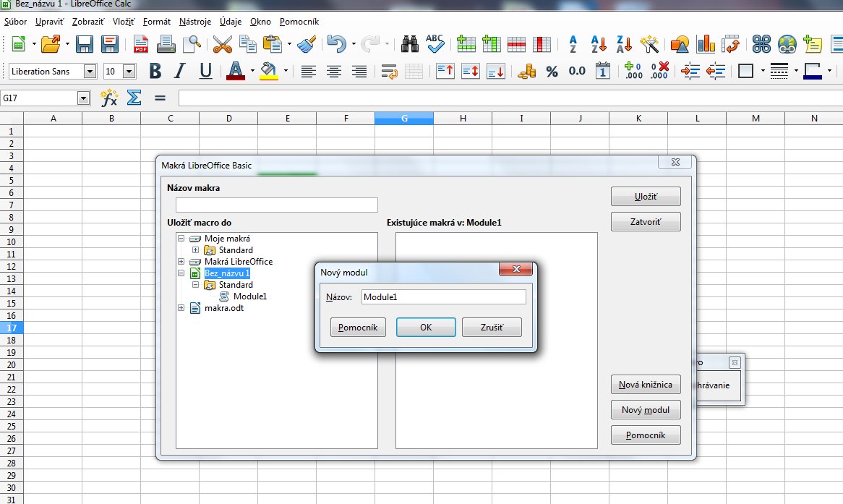Open the font color dropdown arrow
Image resolution: width=843 pixels, height=504 pixels.
[252, 71]
